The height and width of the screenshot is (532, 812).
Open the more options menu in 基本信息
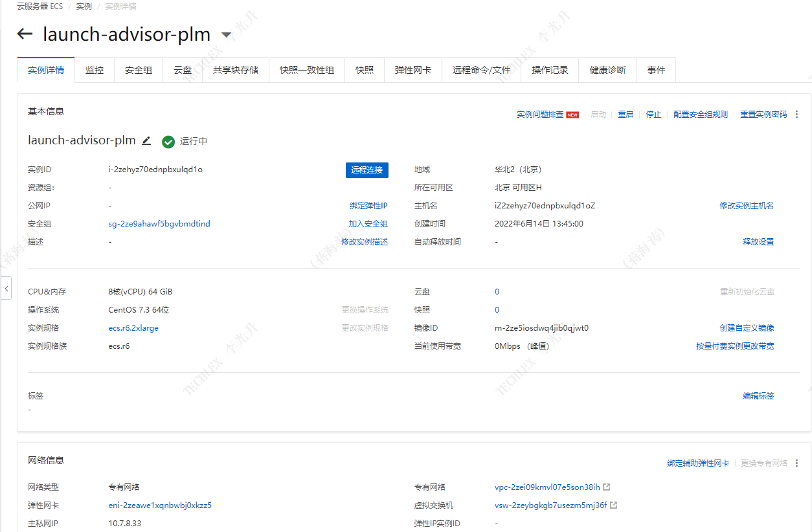pyautogui.click(x=796, y=115)
